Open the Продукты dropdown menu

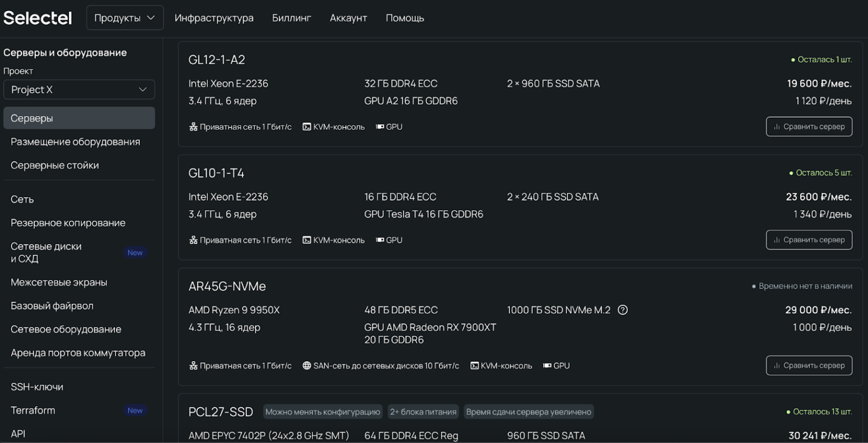coord(125,18)
